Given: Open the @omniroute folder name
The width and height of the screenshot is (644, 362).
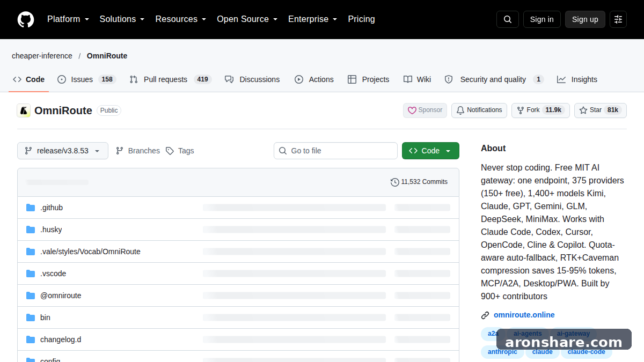Looking at the screenshot, I should 61,295.
